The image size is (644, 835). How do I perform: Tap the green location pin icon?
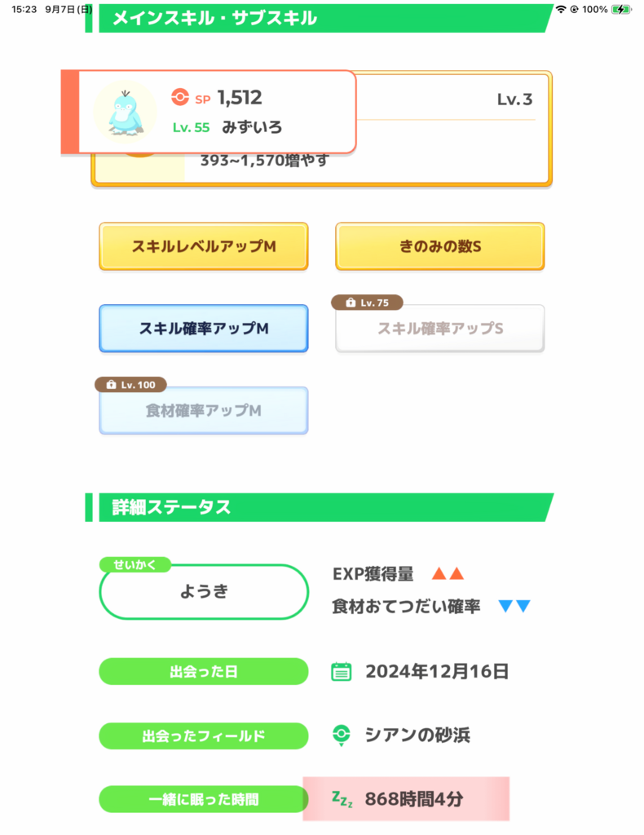click(342, 736)
